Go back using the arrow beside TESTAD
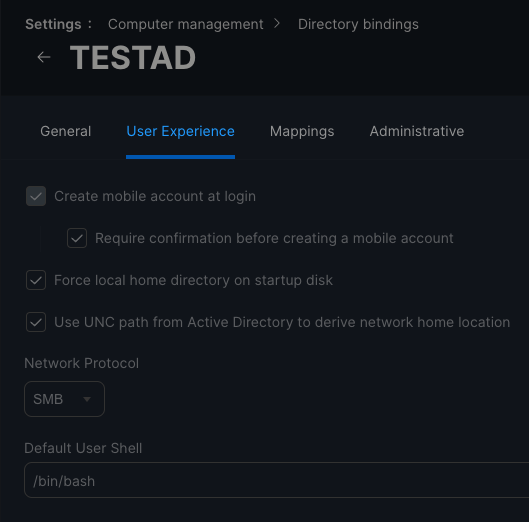The height and width of the screenshot is (522, 529). click(x=44, y=57)
